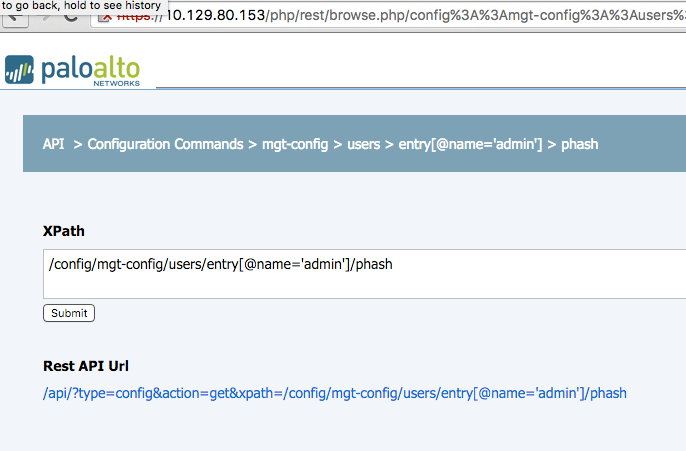
Task: Click the NETWORKS text under the logo
Action: point(117,85)
